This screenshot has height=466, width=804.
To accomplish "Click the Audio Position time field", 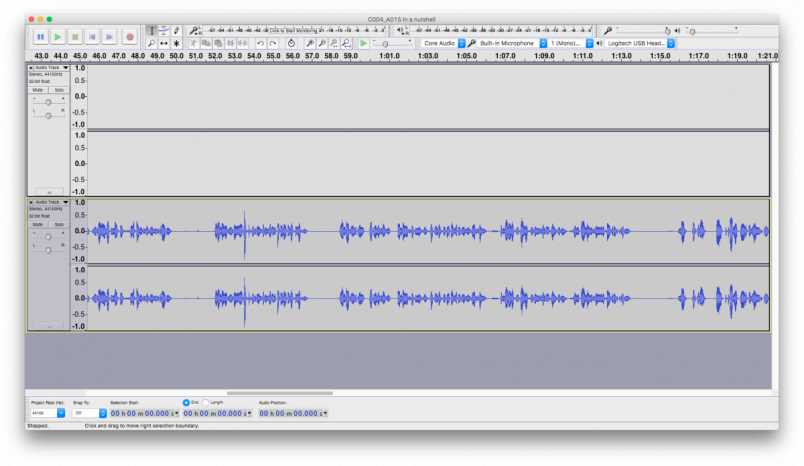I will [293, 413].
